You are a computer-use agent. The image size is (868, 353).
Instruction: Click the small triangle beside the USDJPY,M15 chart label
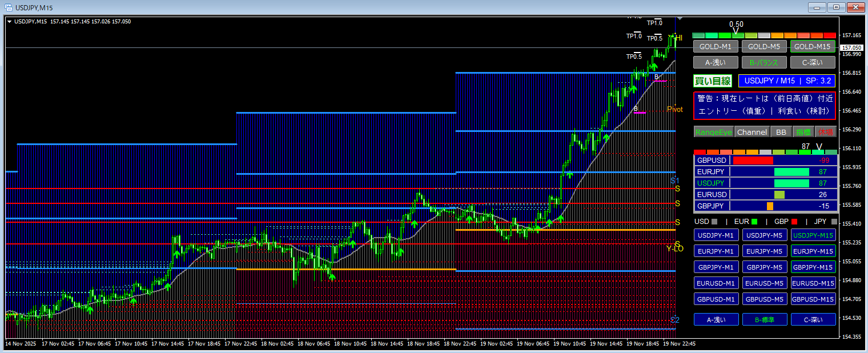[x=9, y=22]
